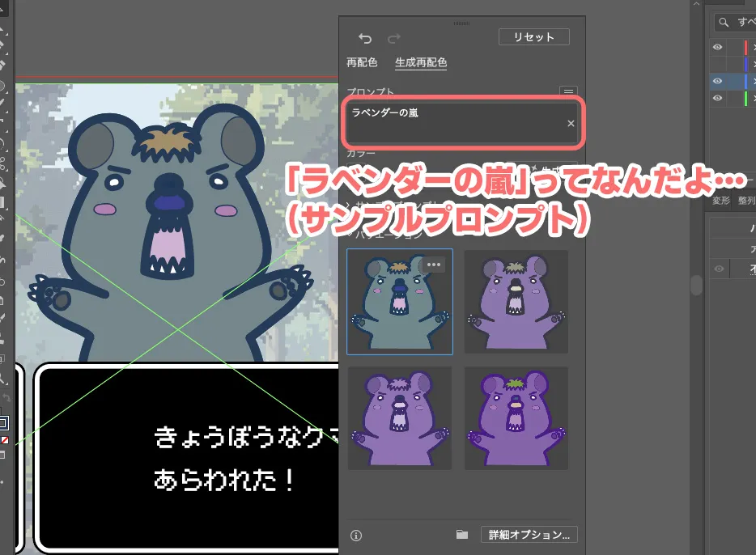This screenshot has height=555, width=756.
Task: Click the ラベンダーの嵐 prompt input field
Action: (x=461, y=123)
